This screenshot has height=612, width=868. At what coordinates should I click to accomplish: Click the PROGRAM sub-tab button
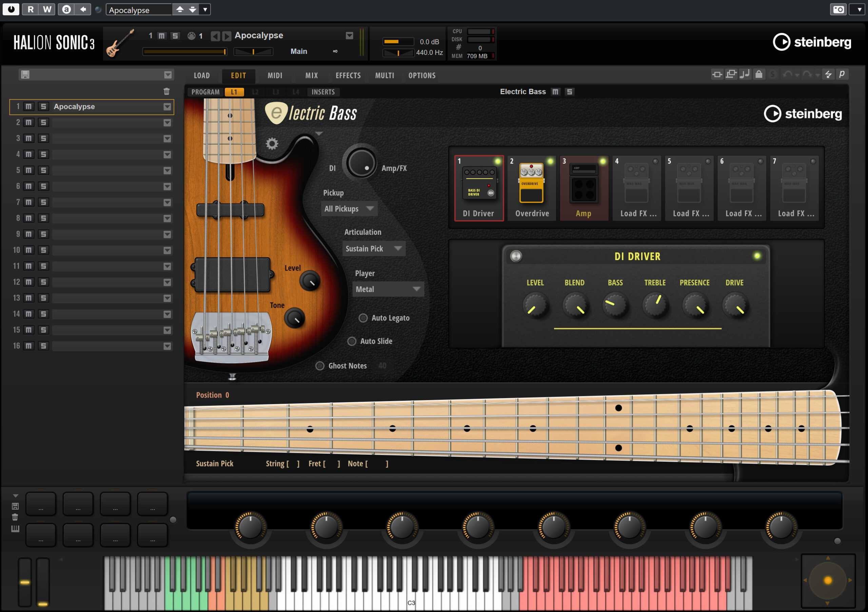click(x=205, y=92)
